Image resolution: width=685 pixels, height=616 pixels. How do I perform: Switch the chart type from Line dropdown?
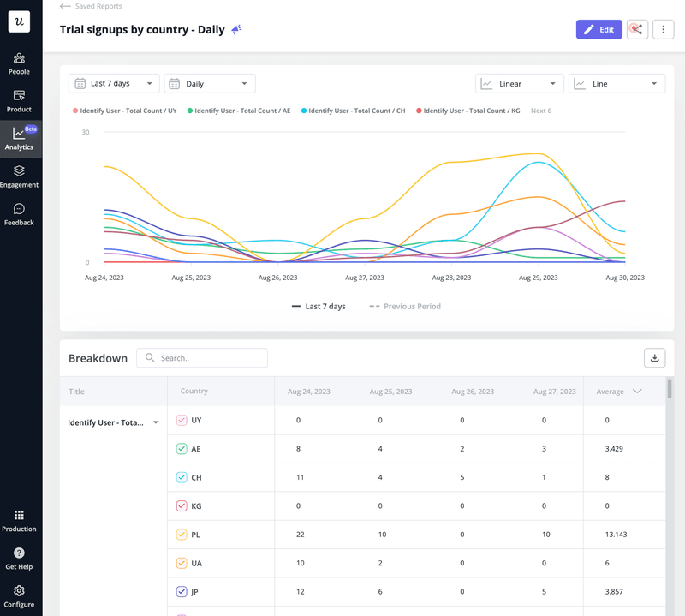tap(616, 83)
